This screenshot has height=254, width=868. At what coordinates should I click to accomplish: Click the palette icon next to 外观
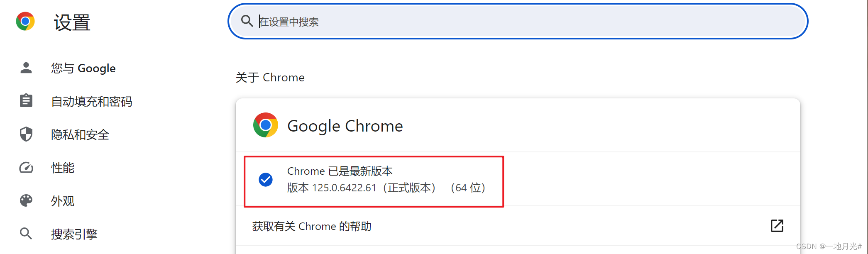26,200
